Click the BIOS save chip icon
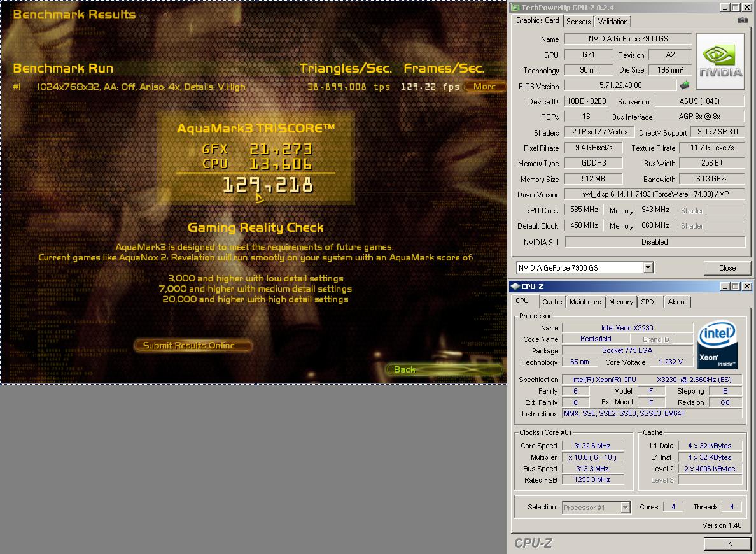 (684, 85)
